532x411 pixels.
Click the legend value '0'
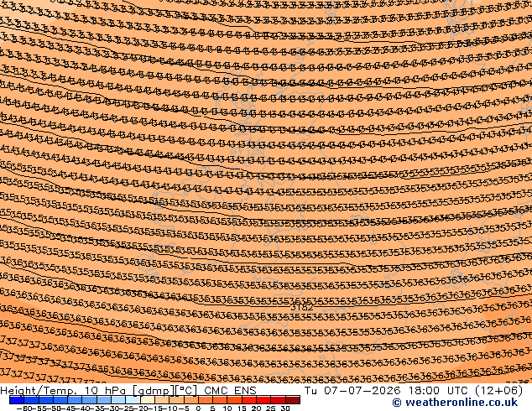pyautogui.click(x=198, y=408)
